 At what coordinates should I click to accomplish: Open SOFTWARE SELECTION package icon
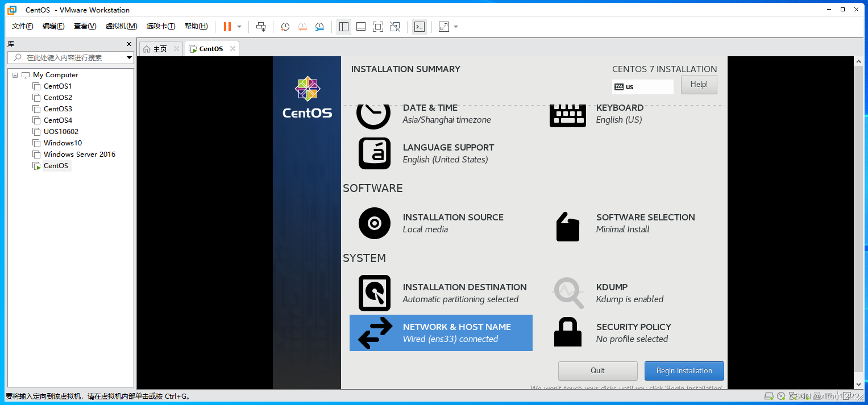tap(567, 227)
